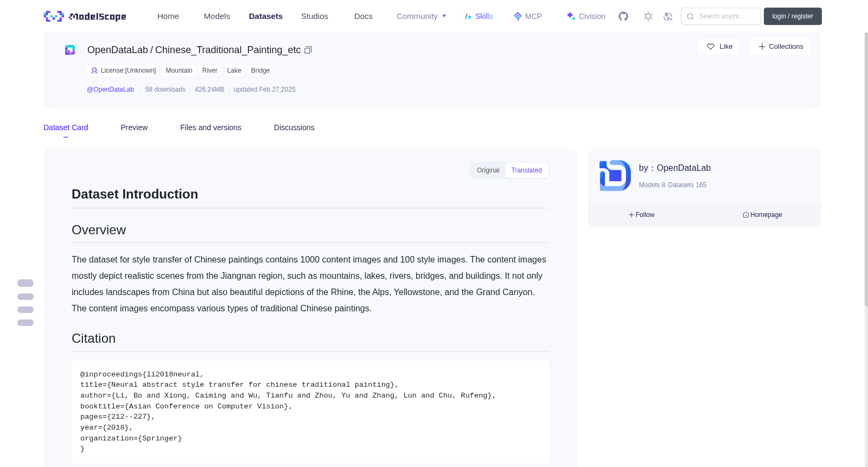The width and height of the screenshot is (868, 467).
Task: Click the OpenDataLab namespace in the title
Action: pos(118,50)
